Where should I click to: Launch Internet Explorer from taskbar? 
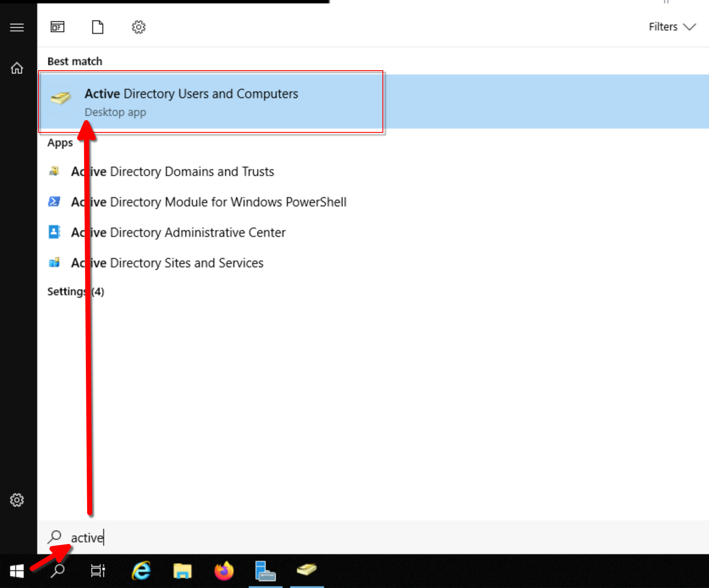(x=141, y=571)
